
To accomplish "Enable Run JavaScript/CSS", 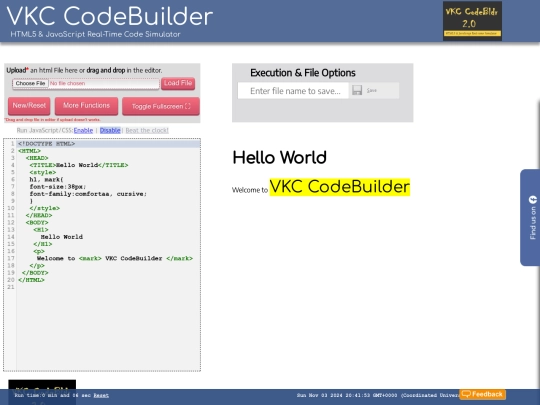I will coord(83,130).
